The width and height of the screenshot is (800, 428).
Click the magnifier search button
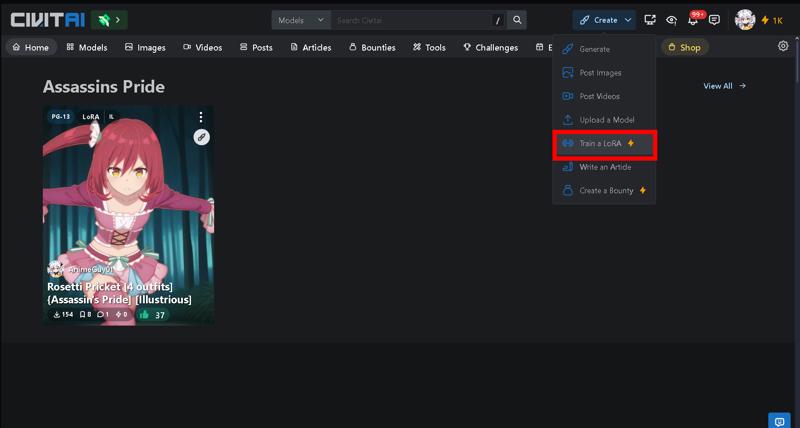tap(517, 20)
